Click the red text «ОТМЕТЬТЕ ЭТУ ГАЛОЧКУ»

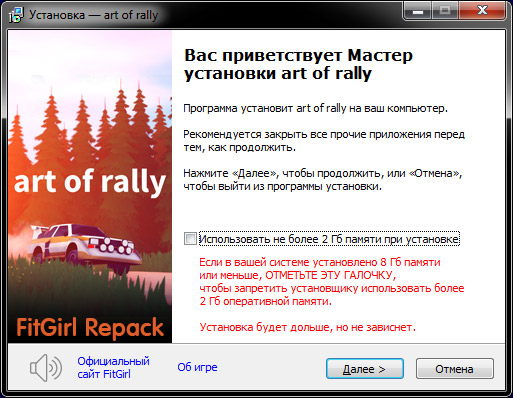click(330, 275)
